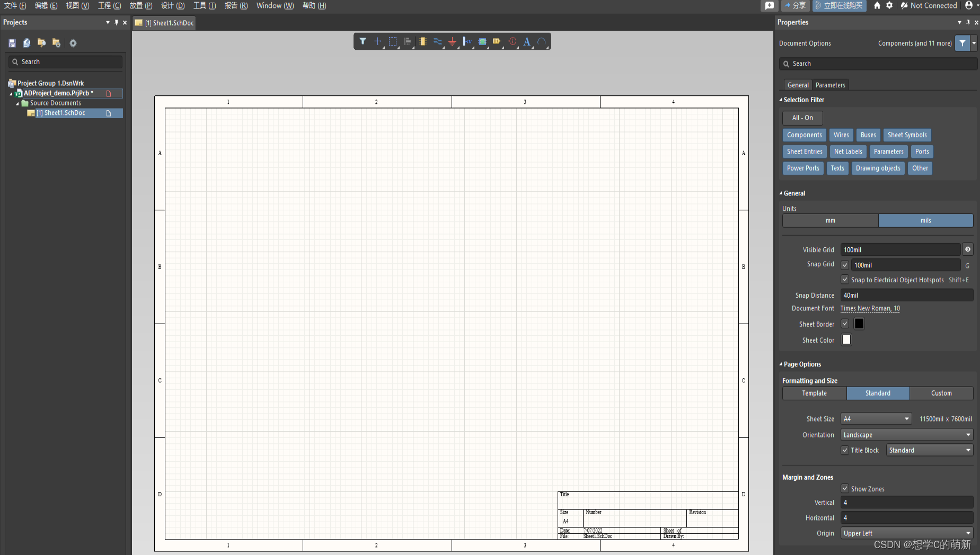Screen dimensions: 980x555
Task: Click the Place Part component icon
Action: pos(422,41)
